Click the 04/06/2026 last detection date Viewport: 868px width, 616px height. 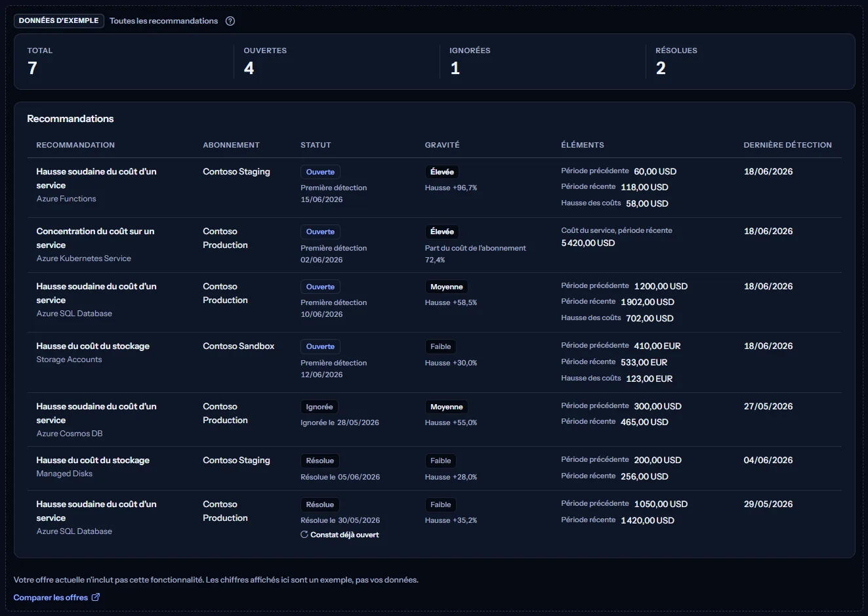768,461
